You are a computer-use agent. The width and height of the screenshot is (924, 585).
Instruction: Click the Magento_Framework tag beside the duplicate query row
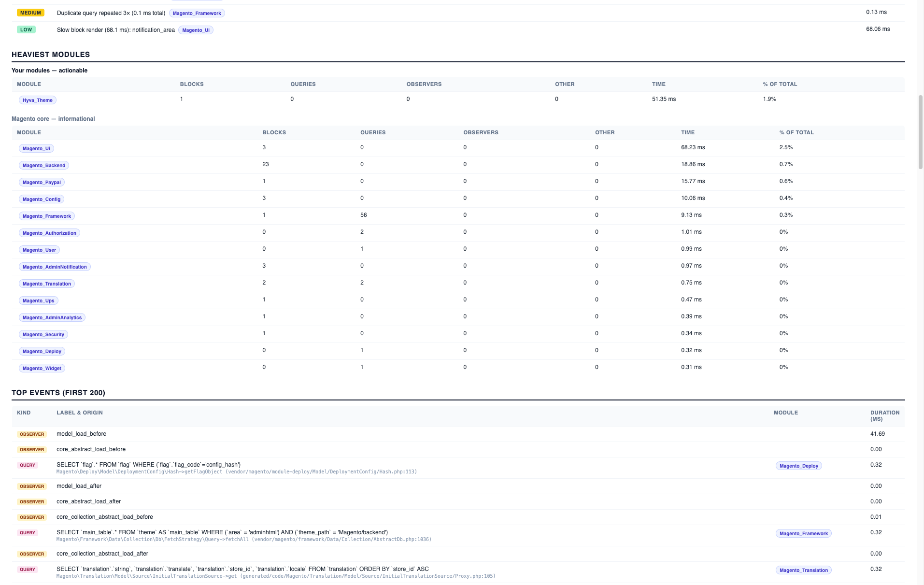click(197, 13)
